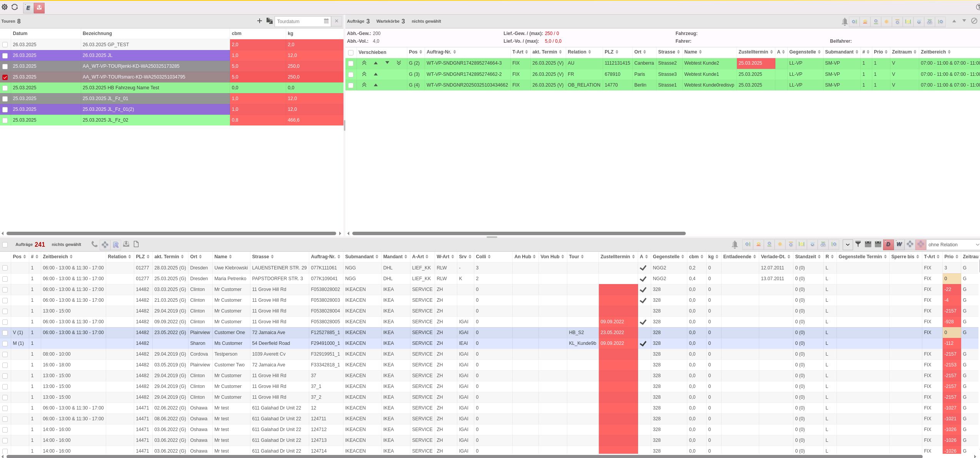Clear the Tourdatum filter with the X

click(337, 21)
